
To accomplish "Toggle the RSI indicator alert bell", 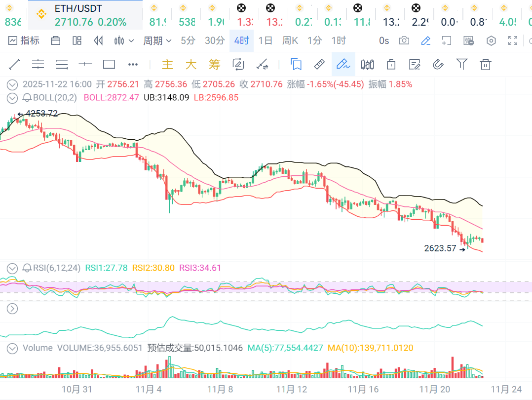I will click(28, 268).
